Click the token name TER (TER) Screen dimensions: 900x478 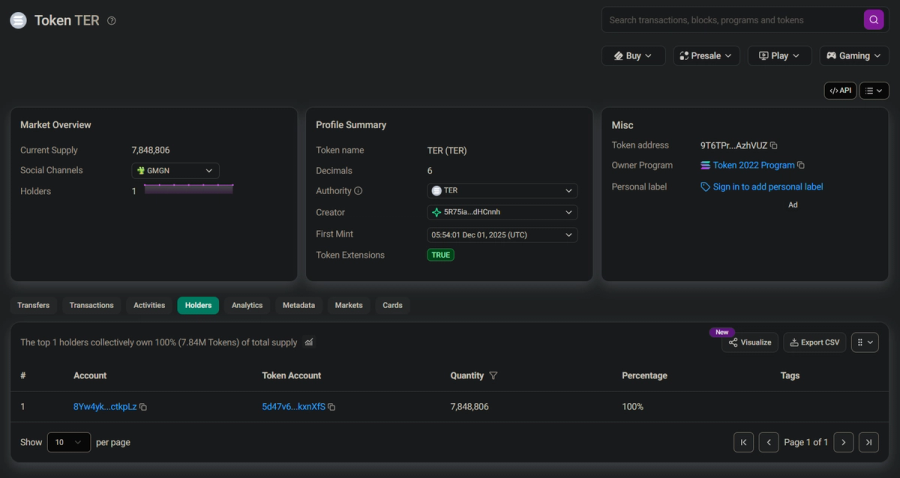coord(447,151)
